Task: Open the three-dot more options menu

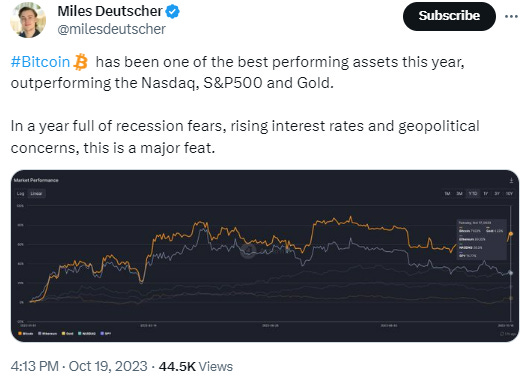Action: (511, 16)
